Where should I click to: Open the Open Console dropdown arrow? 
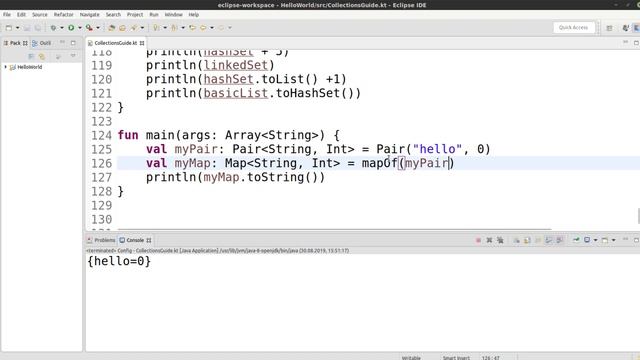613,240
